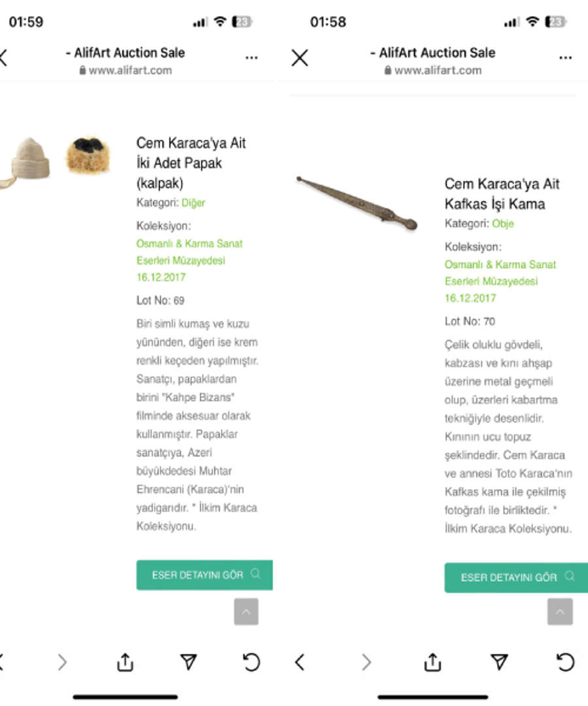The height and width of the screenshot is (706, 588).
Task: Tap the share icon in right panel
Action: click(x=433, y=663)
